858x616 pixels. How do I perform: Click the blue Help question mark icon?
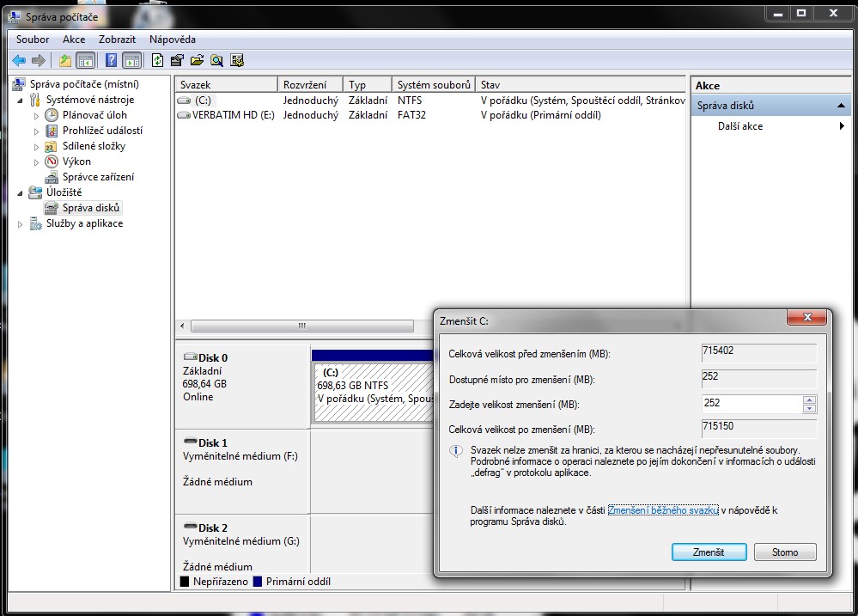pos(111,60)
